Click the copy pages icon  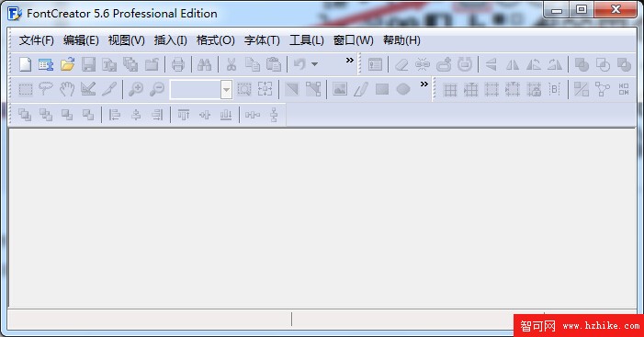coord(252,64)
